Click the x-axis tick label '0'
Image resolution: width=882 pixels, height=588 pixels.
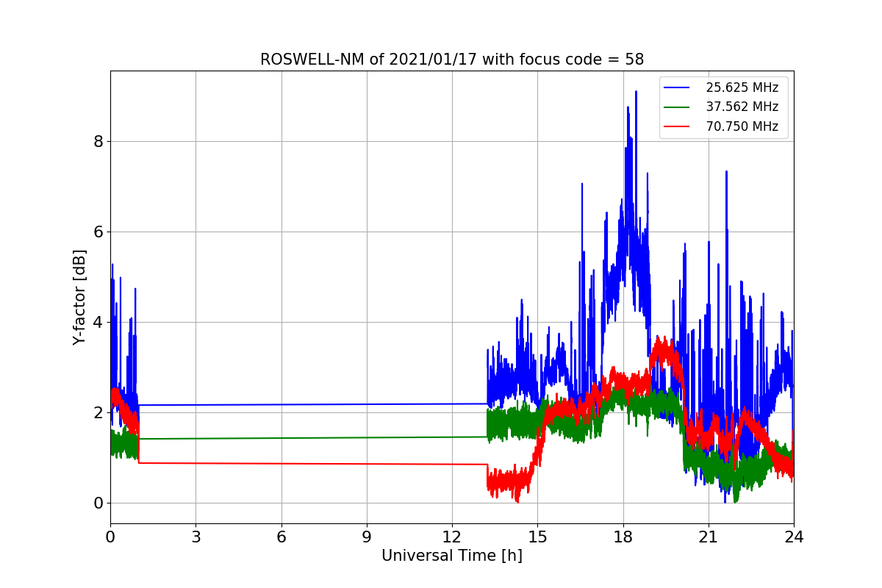(110, 537)
